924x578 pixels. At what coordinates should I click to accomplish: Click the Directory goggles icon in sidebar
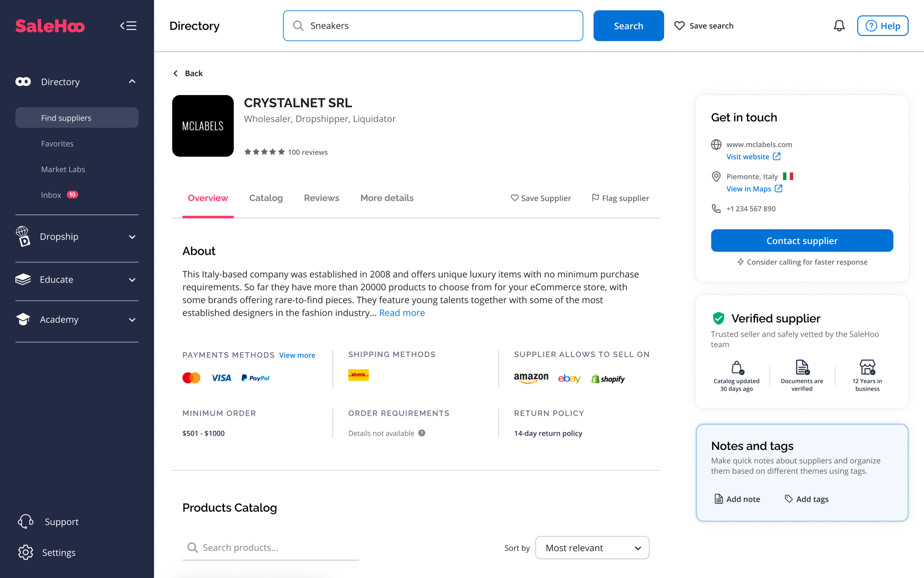coord(23,81)
